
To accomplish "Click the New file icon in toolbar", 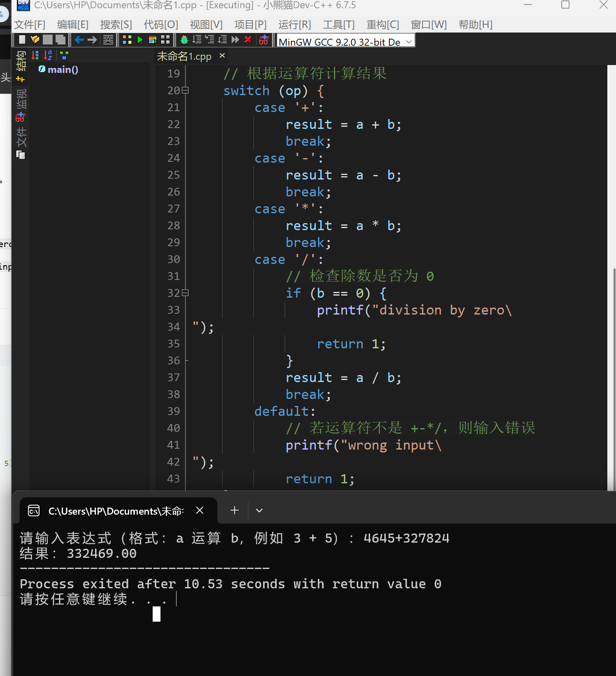I will 22,40.
